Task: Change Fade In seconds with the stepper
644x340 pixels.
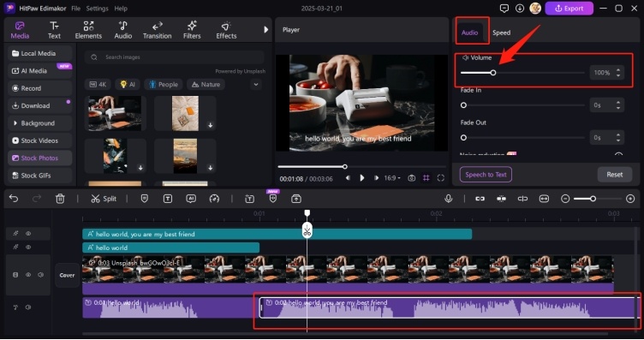Action: 618,105
